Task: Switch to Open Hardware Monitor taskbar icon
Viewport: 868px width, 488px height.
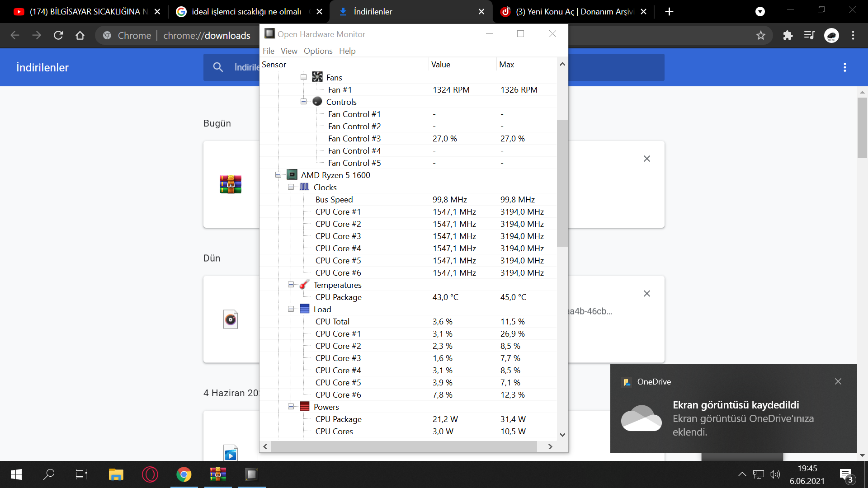Action: click(252, 474)
